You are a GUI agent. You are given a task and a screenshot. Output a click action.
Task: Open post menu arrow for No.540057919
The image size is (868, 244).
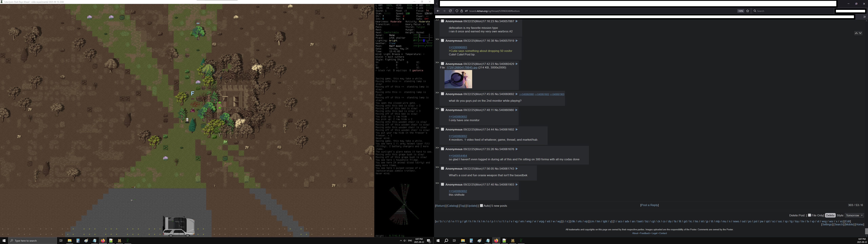pos(517,41)
